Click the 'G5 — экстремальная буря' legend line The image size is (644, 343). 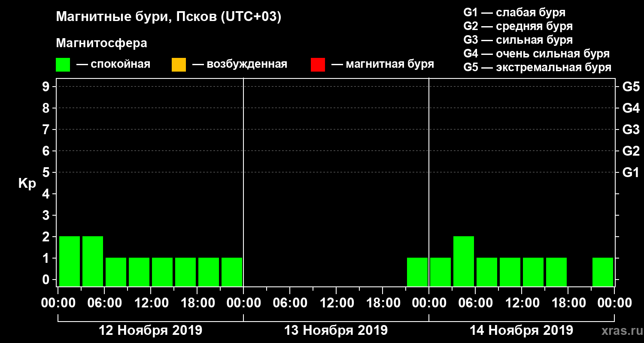[x=537, y=67]
